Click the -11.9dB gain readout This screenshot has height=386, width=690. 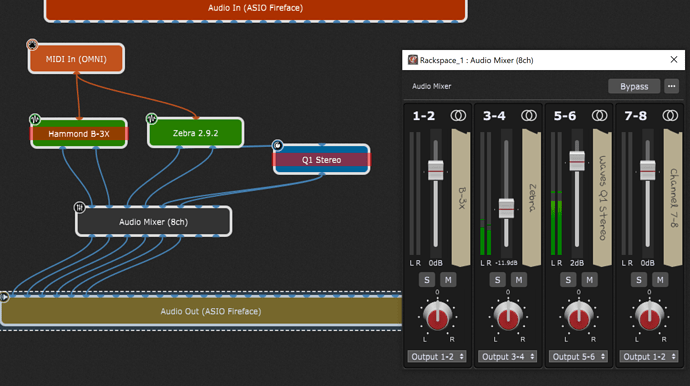tap(506, 263)
